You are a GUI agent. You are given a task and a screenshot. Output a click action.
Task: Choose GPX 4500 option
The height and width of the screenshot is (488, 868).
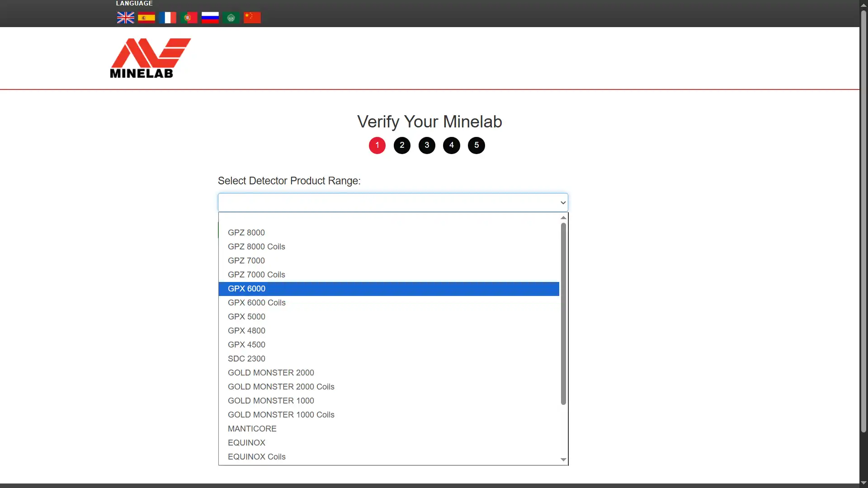pyautogui.click(x=389, y=345)
